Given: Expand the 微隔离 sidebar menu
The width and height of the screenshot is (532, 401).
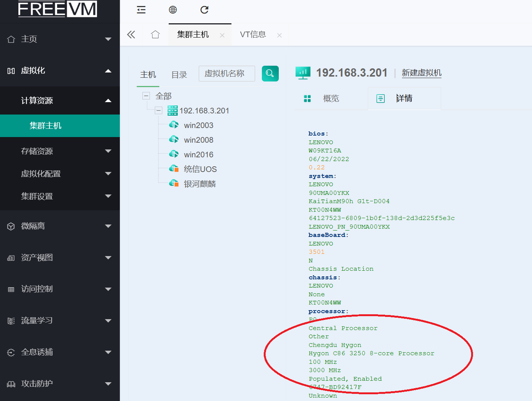Looking at the screenshot, I should click(60, 226).
